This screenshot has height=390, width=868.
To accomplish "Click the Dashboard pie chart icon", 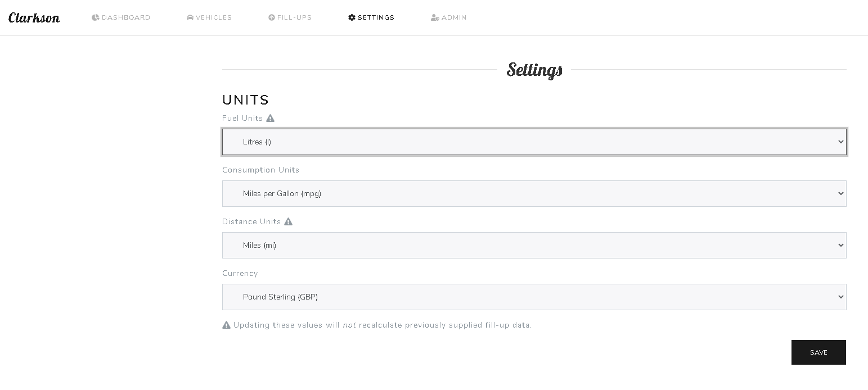I will point(96,17).
